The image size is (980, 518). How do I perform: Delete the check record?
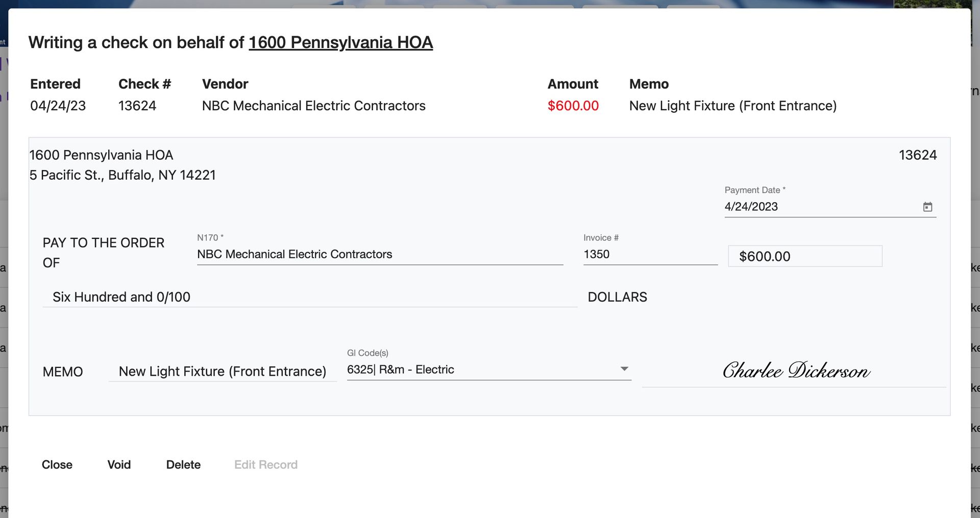(x=183, y=464)
